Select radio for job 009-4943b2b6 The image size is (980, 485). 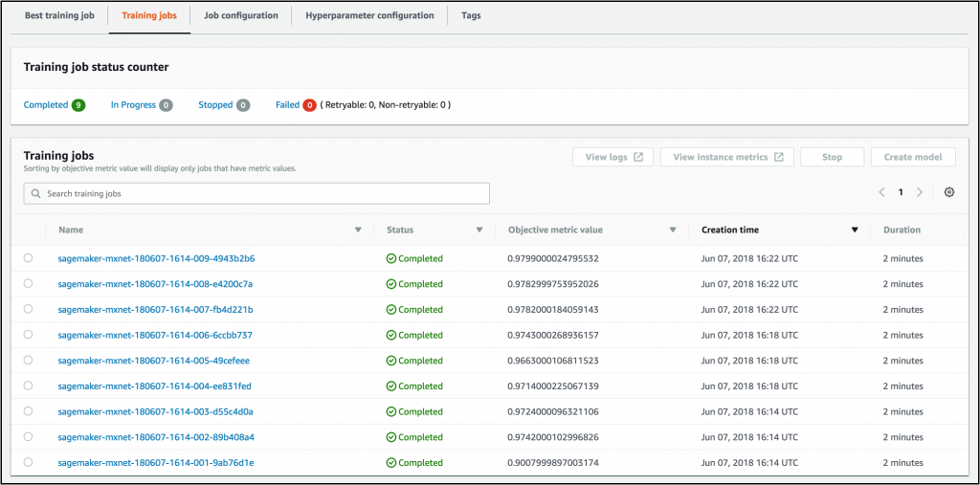(28, 257)
